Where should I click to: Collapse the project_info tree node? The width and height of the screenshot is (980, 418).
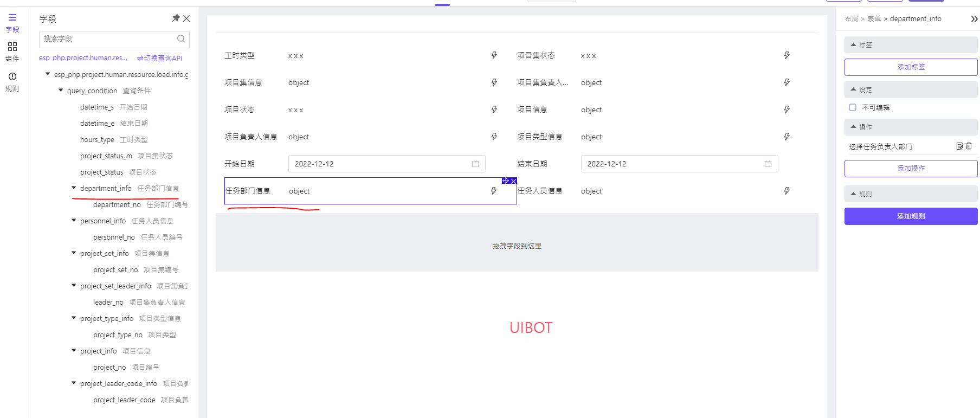74,350
